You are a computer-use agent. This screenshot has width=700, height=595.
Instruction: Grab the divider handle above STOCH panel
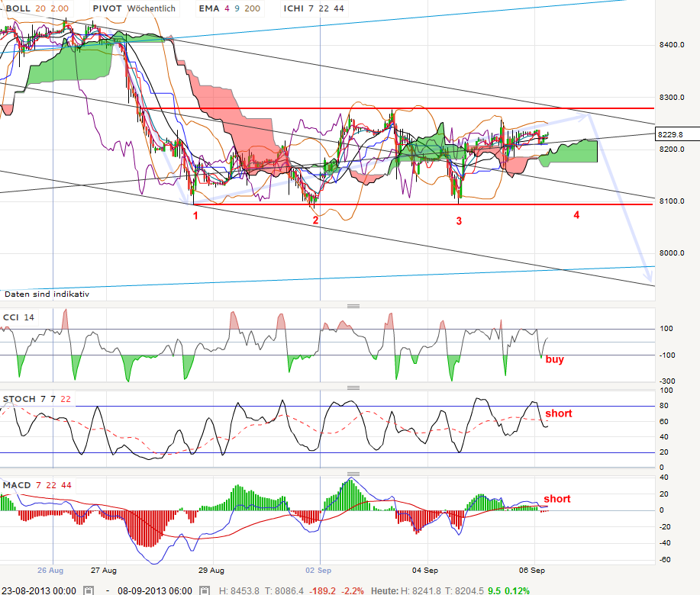(353, 388)
